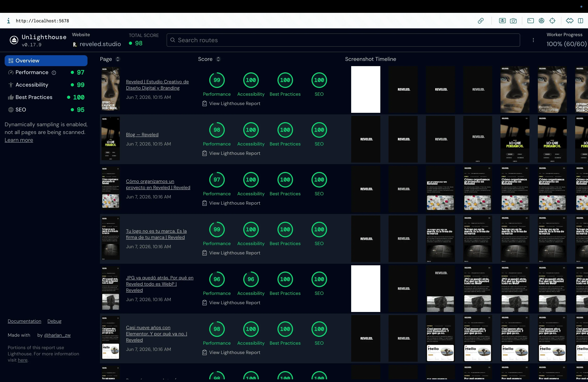Visit the @harlan_zw profile link
This screenshot has width=588, height=382.
coord(57,335)
